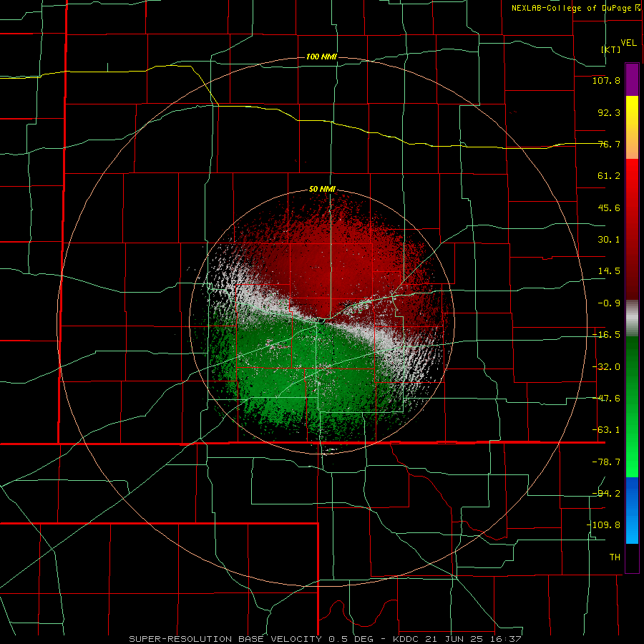Click the -109.8 velocity scale value
Image resolution: width=644 pixels, height=644 pixels.
[x=603, y=525]
